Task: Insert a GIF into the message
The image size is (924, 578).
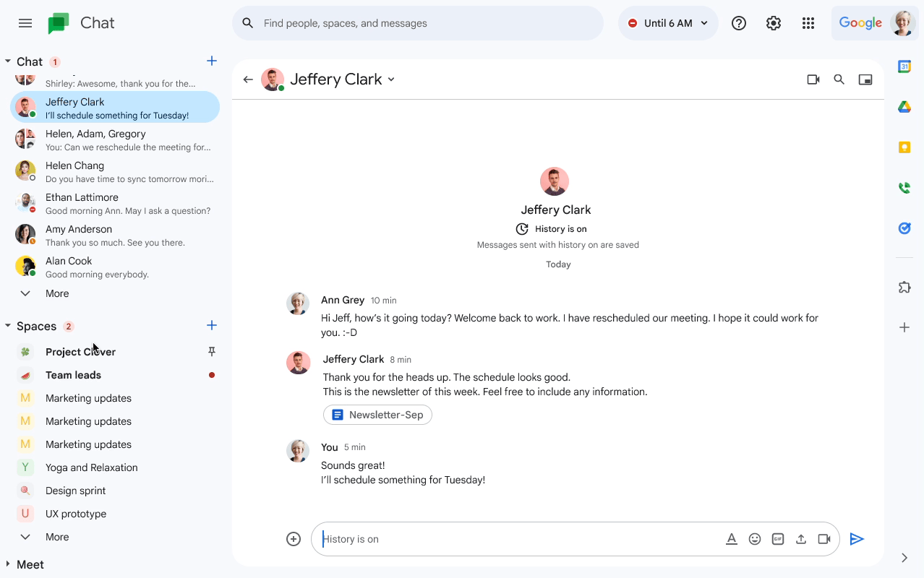Action: click(777, 538)
